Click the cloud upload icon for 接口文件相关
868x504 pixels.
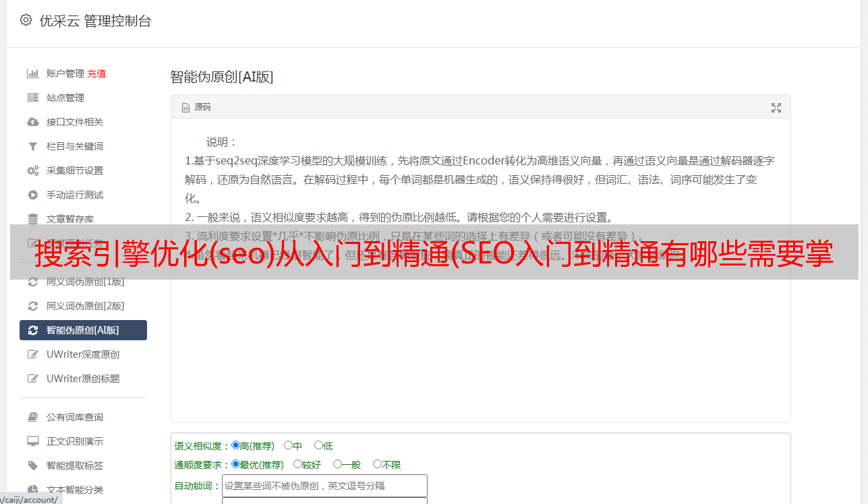pos(32,122)
